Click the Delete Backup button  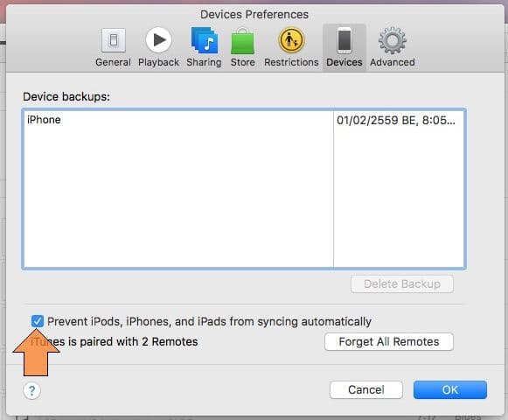[x=402, y=284]
